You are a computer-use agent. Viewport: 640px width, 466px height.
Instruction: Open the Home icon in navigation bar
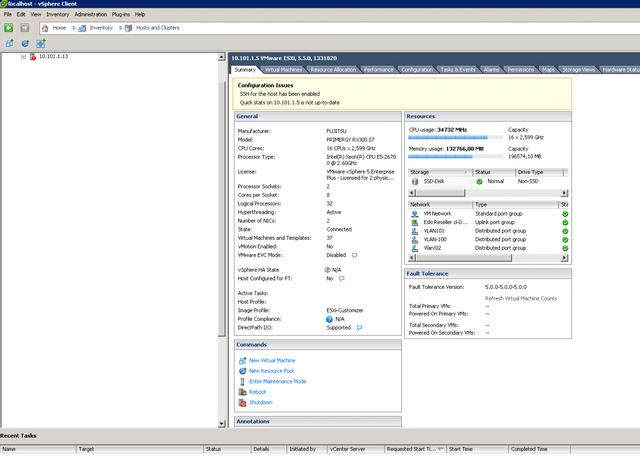45,28
